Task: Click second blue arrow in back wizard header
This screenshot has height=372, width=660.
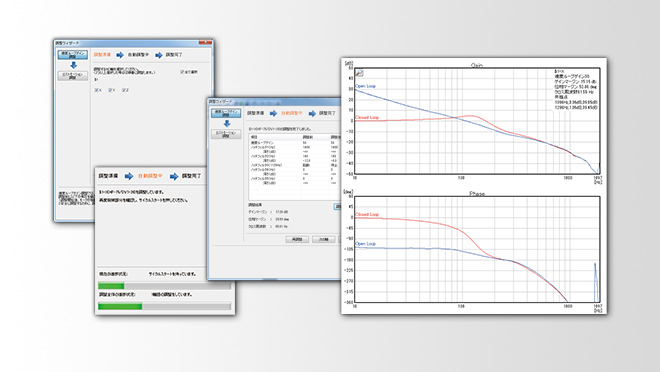Action: pos(159,55)
